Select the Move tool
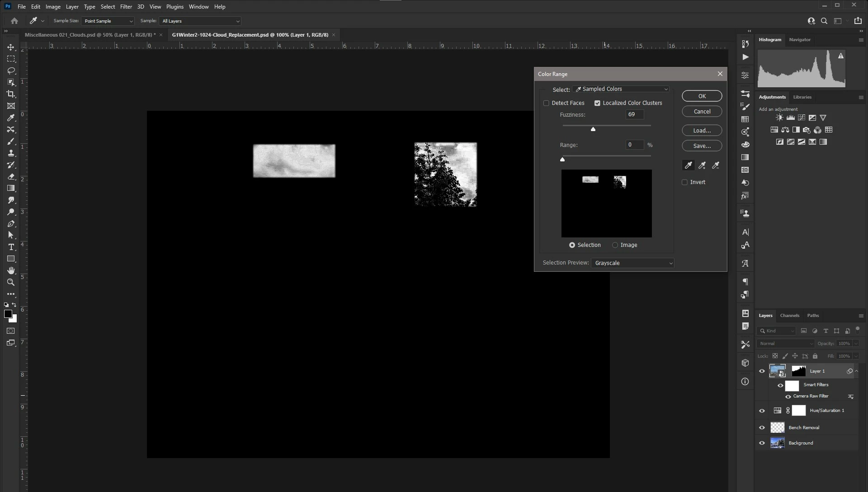The image size is (868, 492). click(x=11, y=47)
